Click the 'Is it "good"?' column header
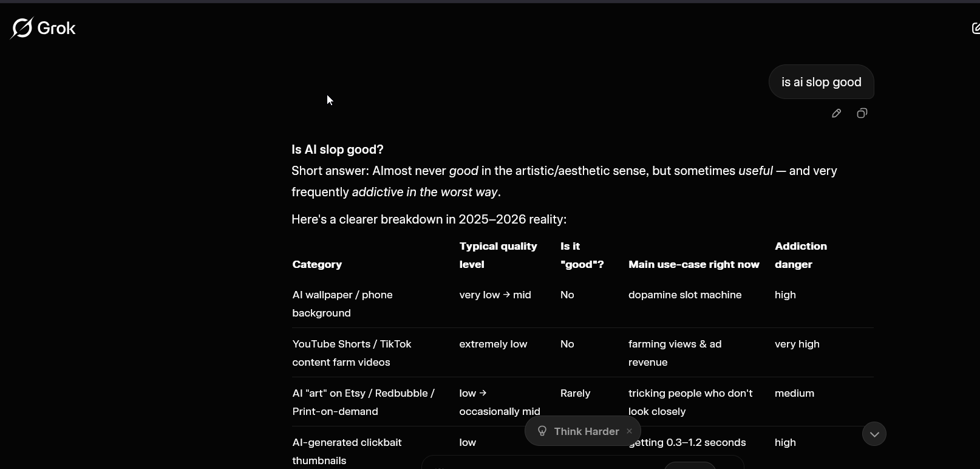The height and width of the screenshot is (469, 980). (582, 255)
